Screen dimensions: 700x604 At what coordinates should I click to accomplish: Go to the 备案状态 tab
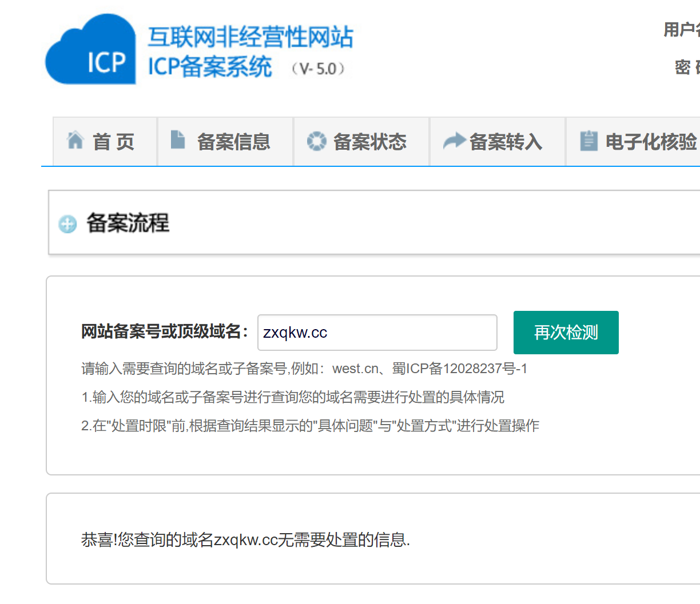click(x=369, y=142)
